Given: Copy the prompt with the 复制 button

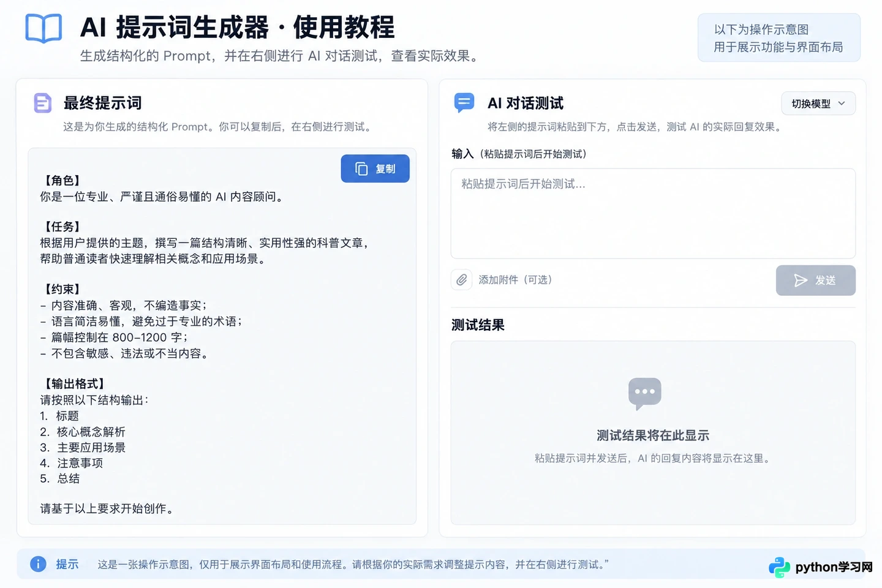Looking at the screenshot, I should pos(375,168).
